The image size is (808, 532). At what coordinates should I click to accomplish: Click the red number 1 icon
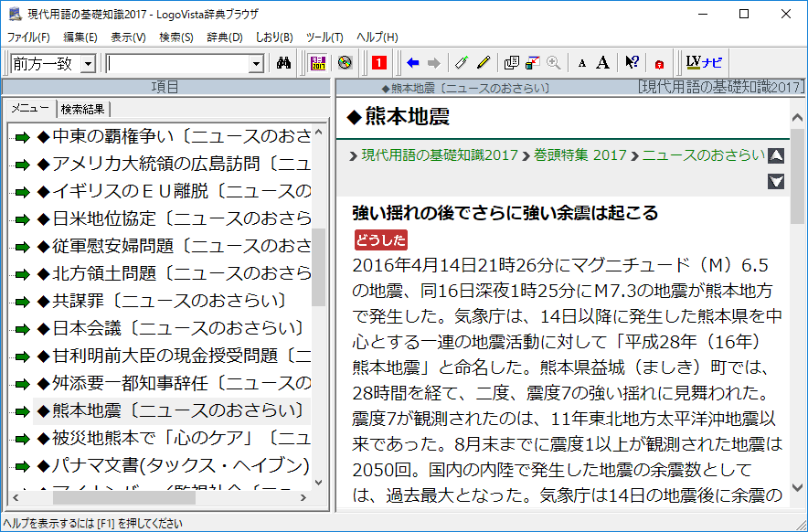379,63
